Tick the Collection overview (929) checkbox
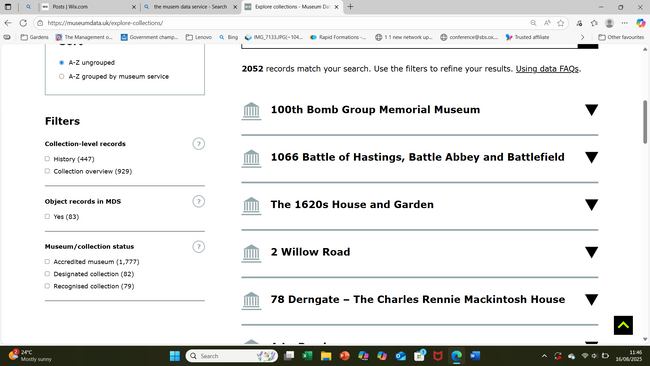The width and height of the screenshot is (650, 366). 47,171
